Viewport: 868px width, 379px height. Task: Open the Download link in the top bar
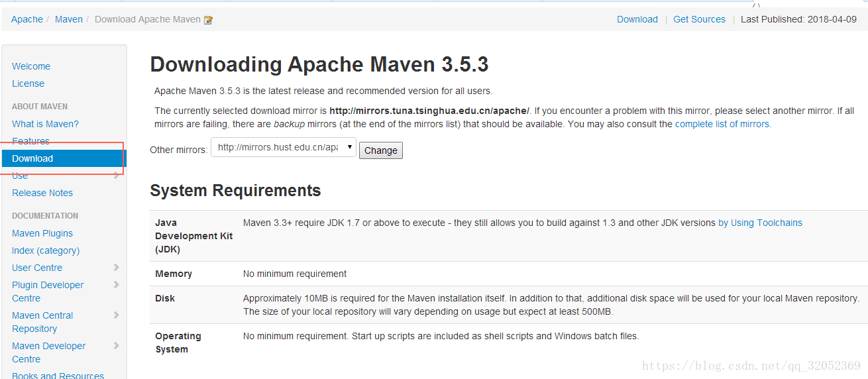[x=637, y=19]
